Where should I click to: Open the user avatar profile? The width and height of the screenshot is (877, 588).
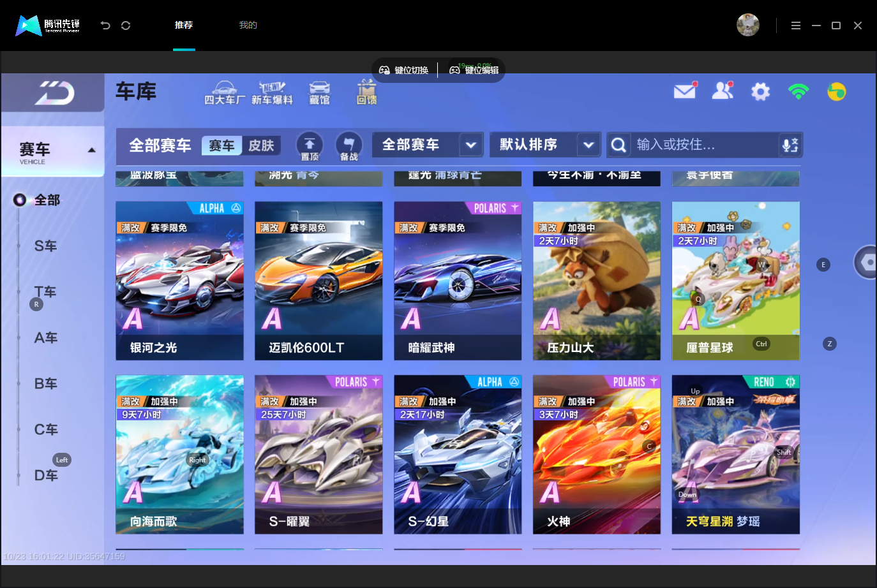pos(747,25)
